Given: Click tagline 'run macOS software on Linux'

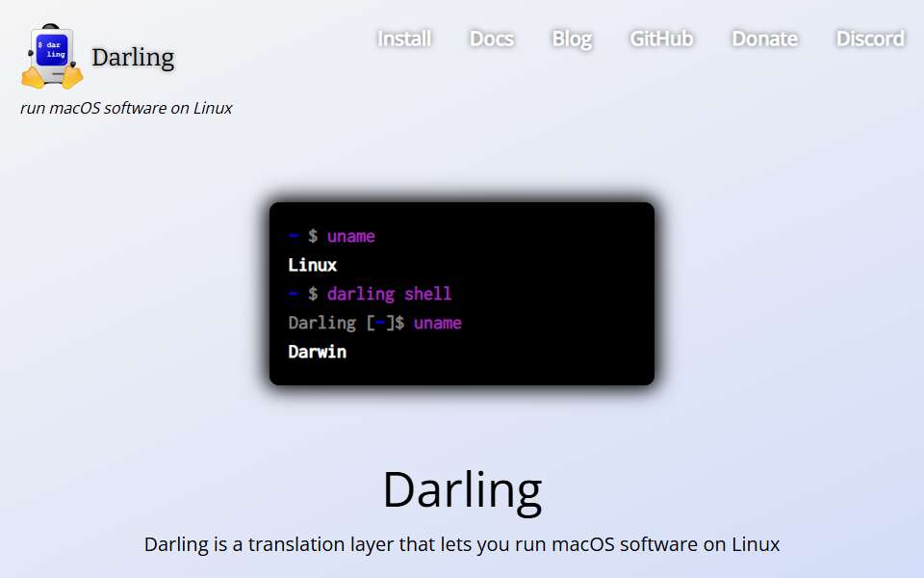Looking at the screenshot, I should click(126, 108).
